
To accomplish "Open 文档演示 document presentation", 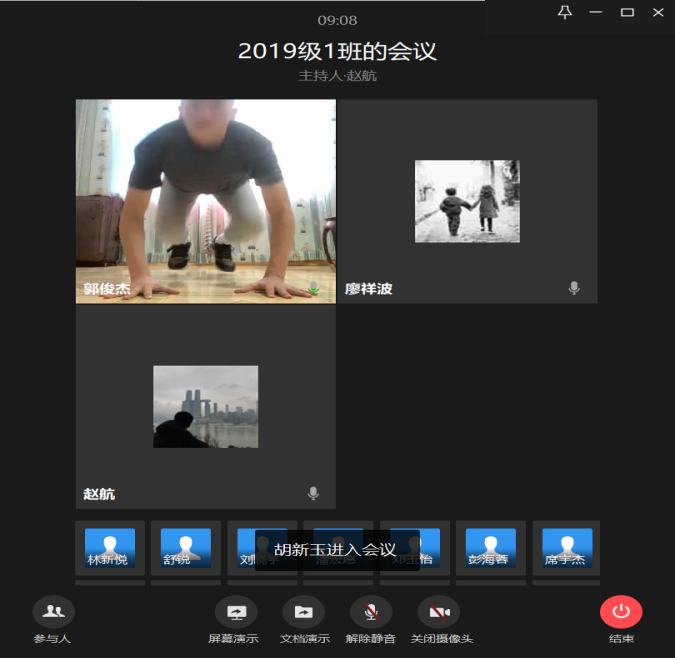I will (x=303, y=612).
